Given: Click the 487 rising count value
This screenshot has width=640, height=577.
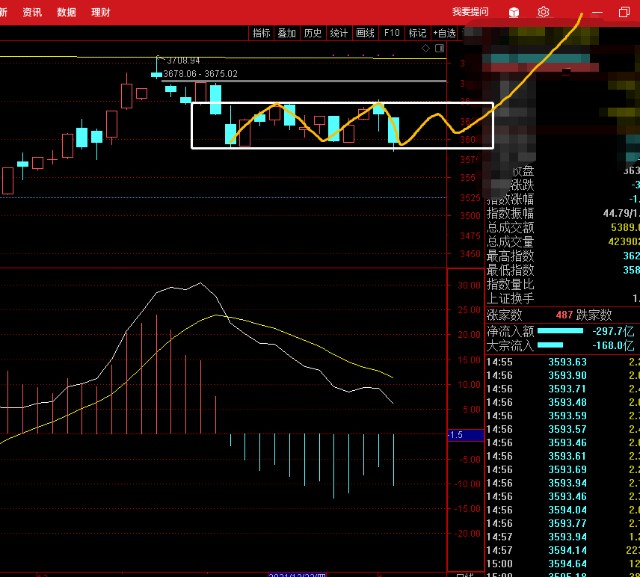Looking at the screenshot, I should click(564, 315).
